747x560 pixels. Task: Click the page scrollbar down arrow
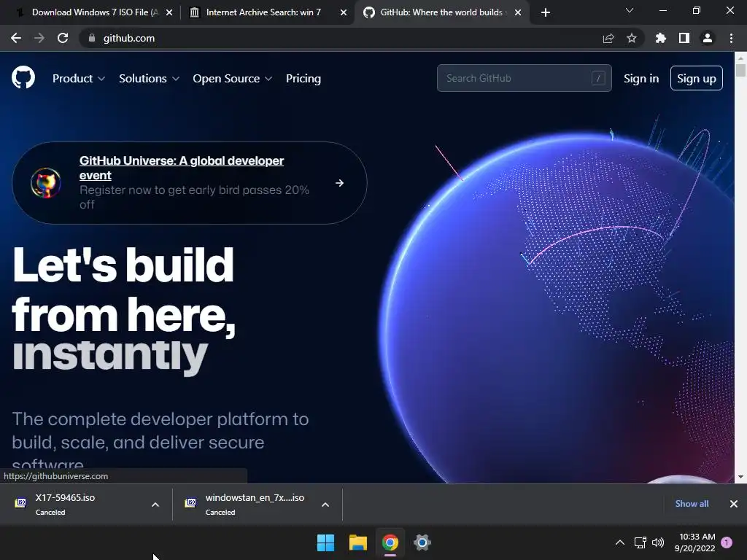click(x=740, y=477)
